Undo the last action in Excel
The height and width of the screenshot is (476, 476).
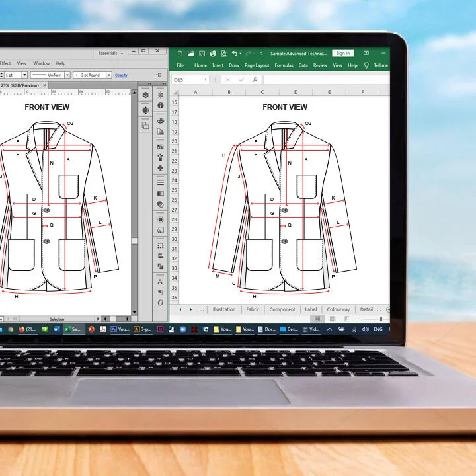pyautogui.click(x=235, y=53)
